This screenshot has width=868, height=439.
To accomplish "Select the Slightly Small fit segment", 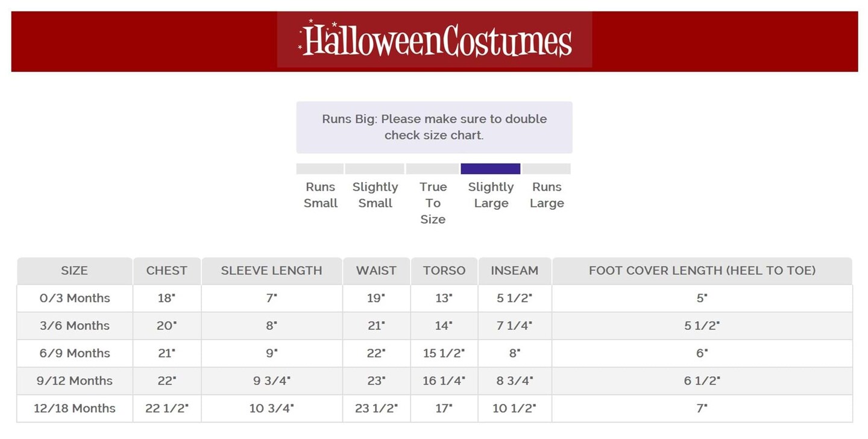I will coord(374,169).
